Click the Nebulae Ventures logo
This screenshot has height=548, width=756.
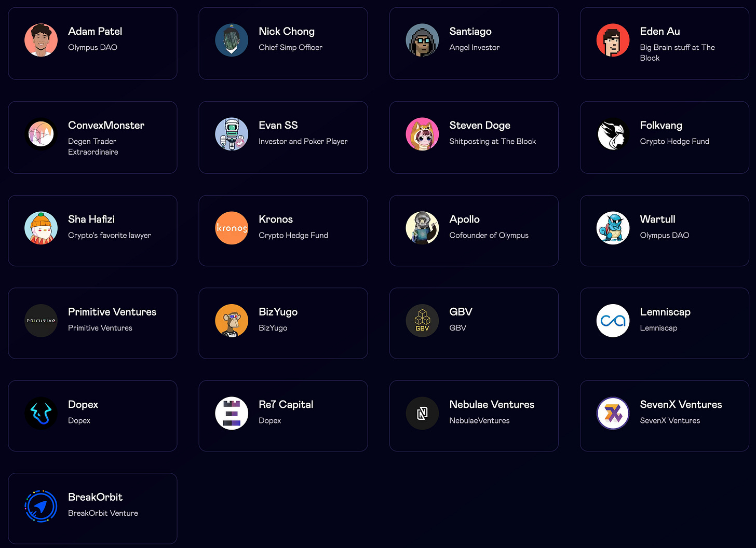point(422,413)
